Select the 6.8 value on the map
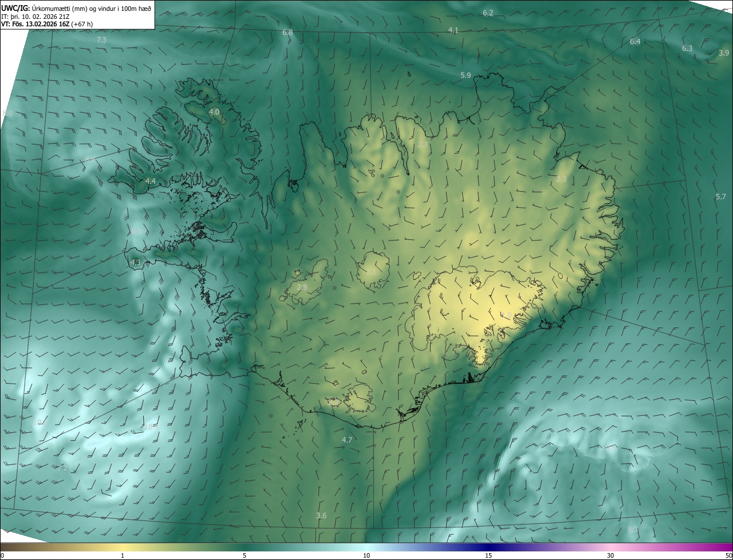Image resolution: width=733 pixels, height=560 pixels. coord(287,33)
